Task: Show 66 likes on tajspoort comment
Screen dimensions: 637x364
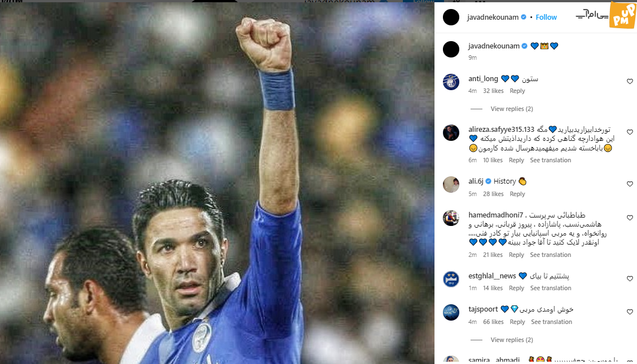Action: pos(493,322)
